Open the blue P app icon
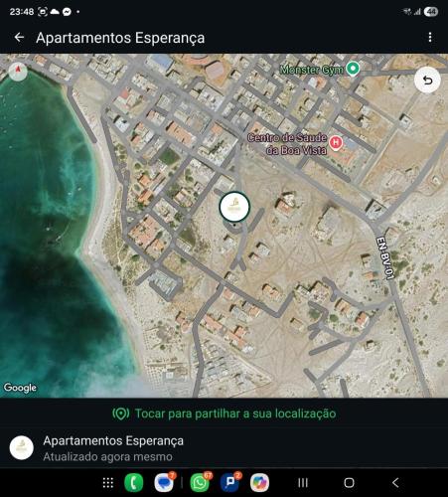This screenshot has width=448, height=497. (229, 483)
